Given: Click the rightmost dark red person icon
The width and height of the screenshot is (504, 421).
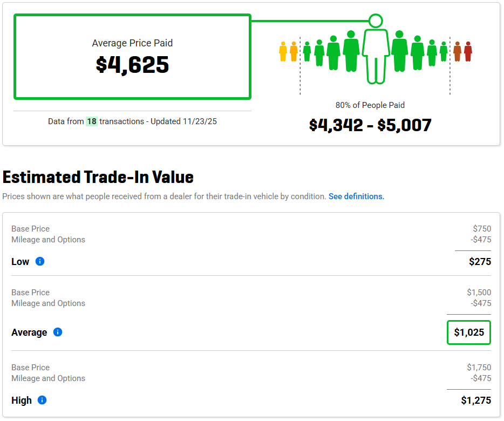Looking at the screenshot, I should pyautogui.click(x=468, y=52).
